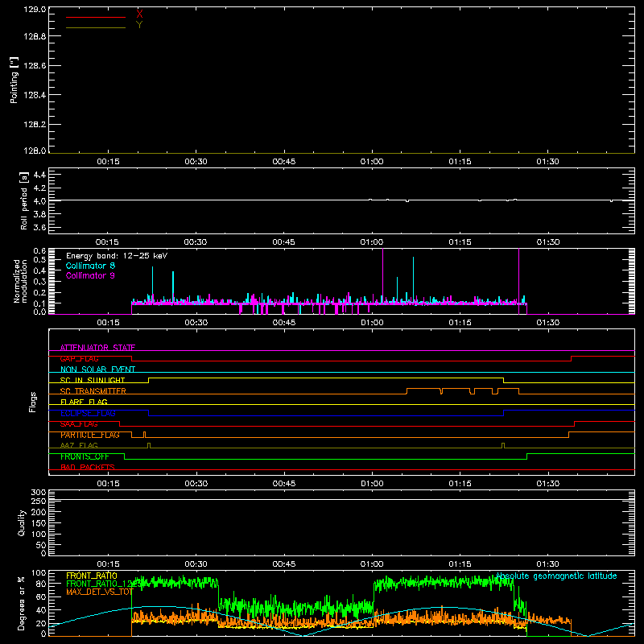644x644 pixels.
Task: Click the yellow FRONT_RATIO legend label
Action: [x=92, y=576]
